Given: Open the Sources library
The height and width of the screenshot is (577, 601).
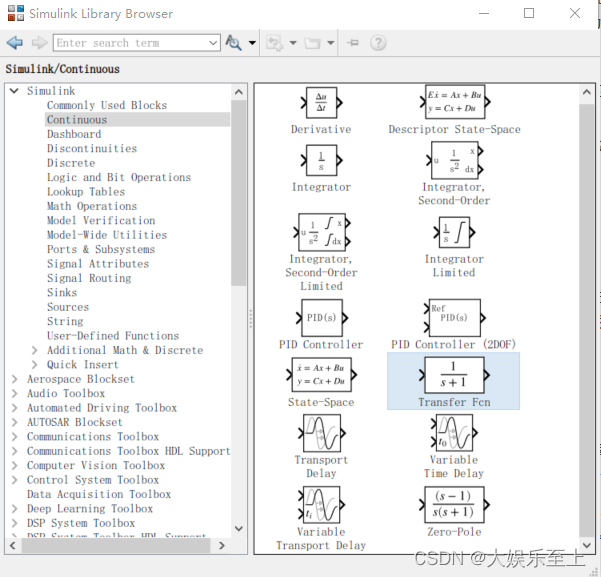Looking at the screenshot, I should [x=68, y=307].
